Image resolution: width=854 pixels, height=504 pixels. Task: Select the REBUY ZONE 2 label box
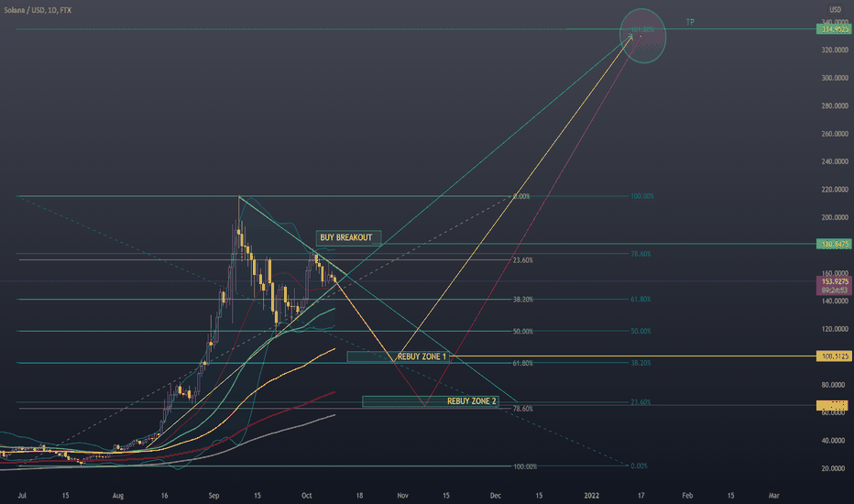(x=431, y=401)
